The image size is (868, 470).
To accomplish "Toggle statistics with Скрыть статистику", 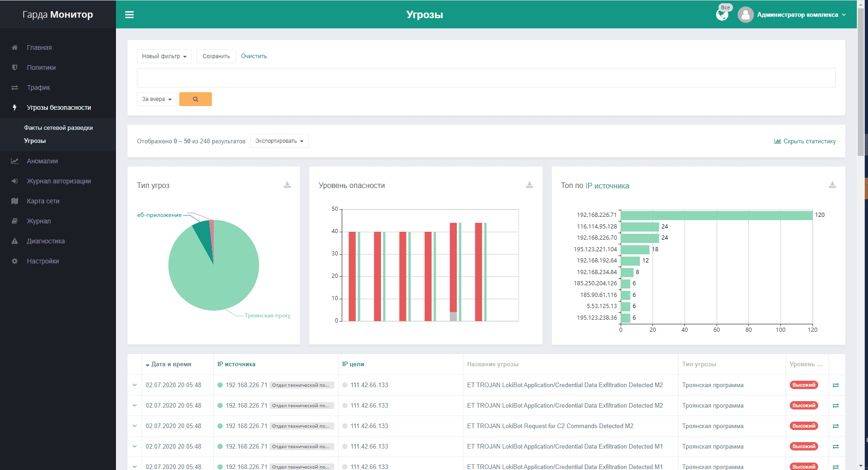I will coord(805,141).
